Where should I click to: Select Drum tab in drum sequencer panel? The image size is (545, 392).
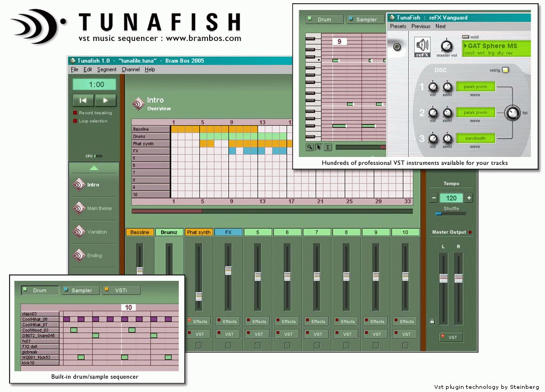tap(39, 290)
